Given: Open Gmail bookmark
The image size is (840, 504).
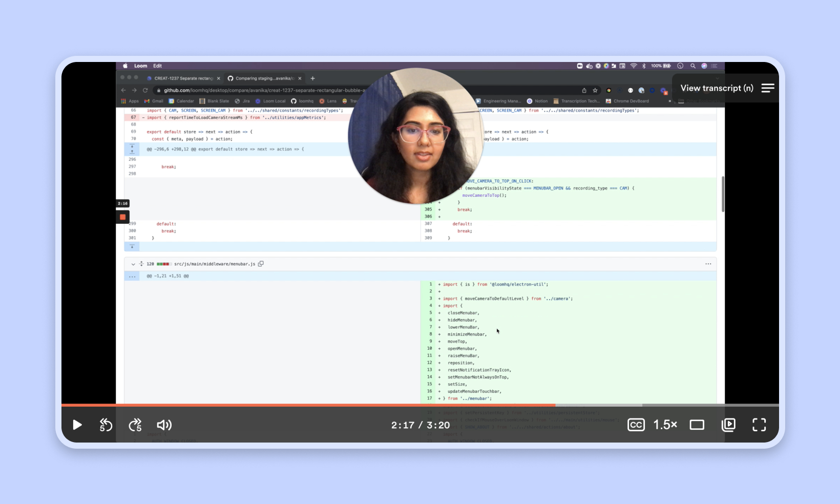Looking at the screenshot, I should (154, 101).
